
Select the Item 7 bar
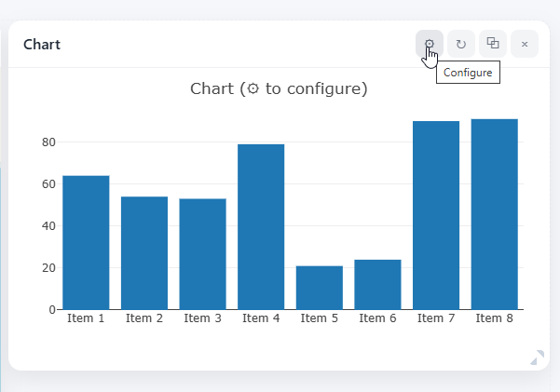[436, 215]
